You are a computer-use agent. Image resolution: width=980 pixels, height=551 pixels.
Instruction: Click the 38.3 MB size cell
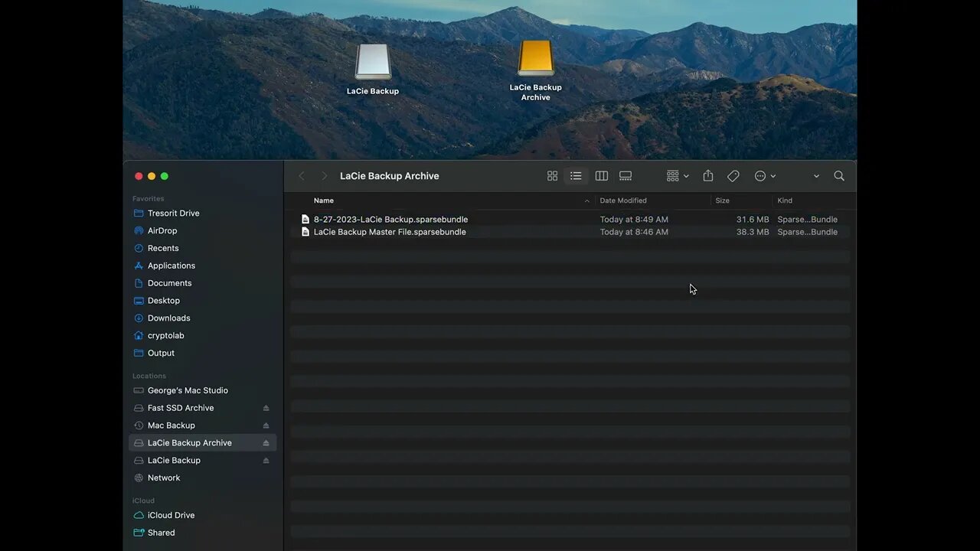753,232
